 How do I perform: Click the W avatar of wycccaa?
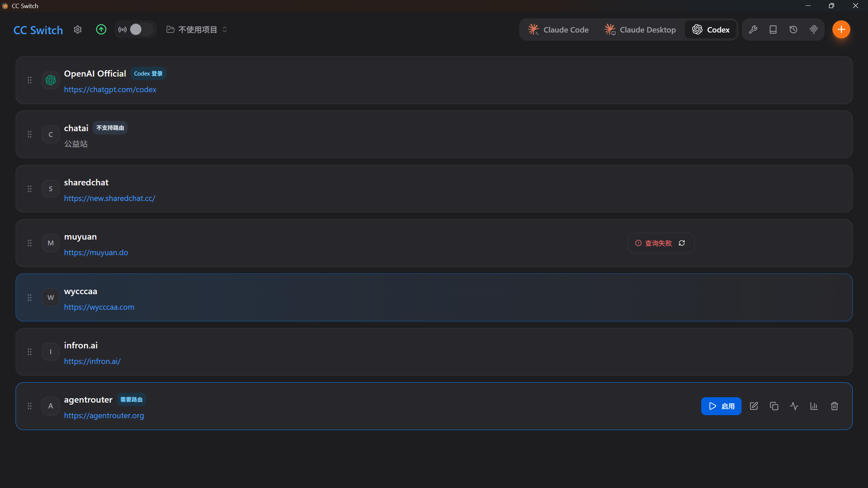(x=51, y=298)
